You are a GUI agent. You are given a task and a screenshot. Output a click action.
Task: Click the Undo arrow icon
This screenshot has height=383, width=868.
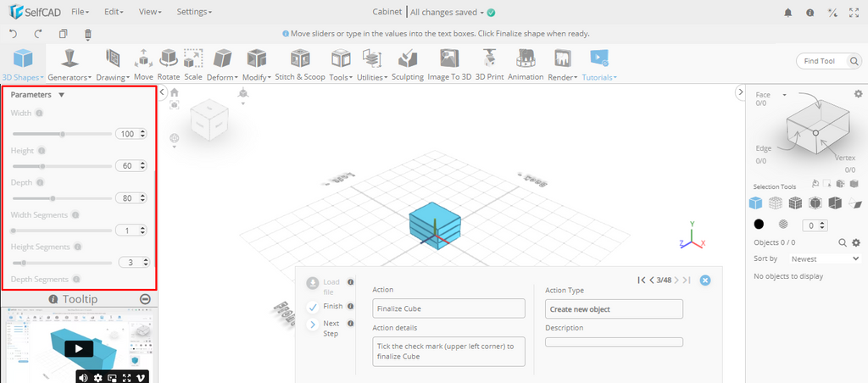[14, 34]
